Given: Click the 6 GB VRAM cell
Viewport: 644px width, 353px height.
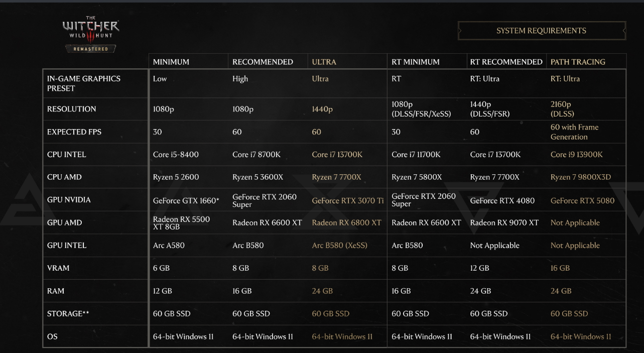Looking at the screenshot, I should pyautogui.click(x=161, y=268).
